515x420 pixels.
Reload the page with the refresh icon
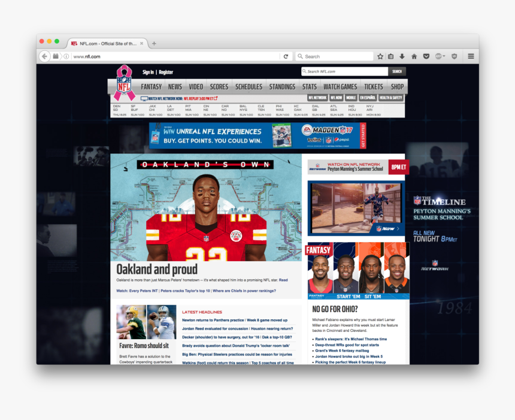click(286, 56)
